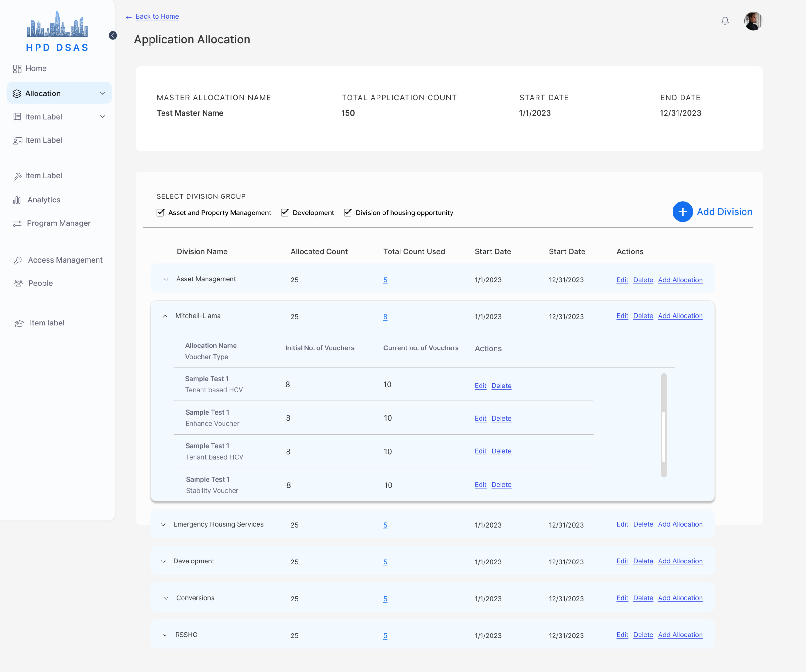
Task: Select Program Manager in the sidebar
Action: coord(59,223)
